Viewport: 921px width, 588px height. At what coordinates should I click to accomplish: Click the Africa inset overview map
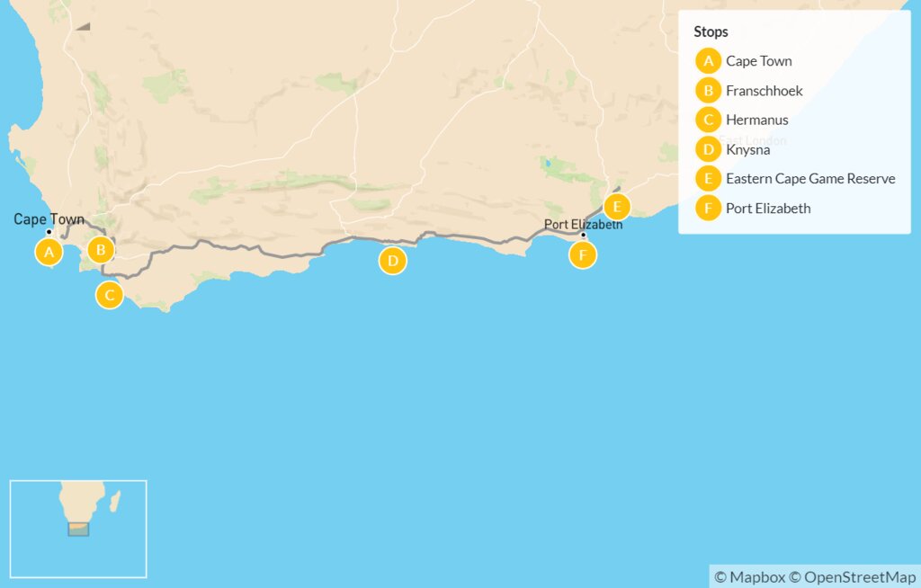(78, 530)
